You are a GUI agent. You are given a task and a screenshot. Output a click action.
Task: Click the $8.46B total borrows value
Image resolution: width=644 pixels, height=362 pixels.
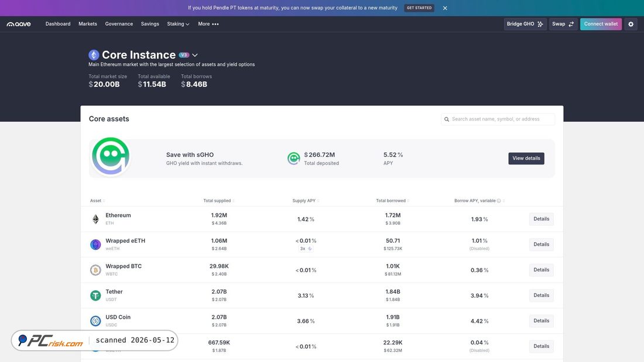click(x=194, y=85)
